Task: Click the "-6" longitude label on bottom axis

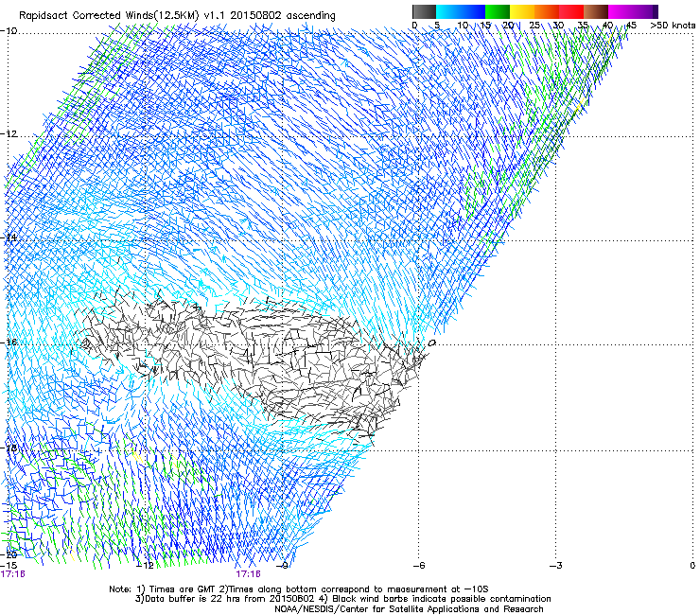Action: (419, 566)
